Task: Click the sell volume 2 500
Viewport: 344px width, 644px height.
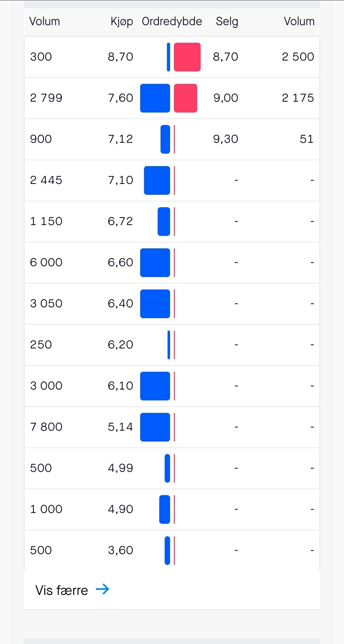Action: click(x=298, y=57)
